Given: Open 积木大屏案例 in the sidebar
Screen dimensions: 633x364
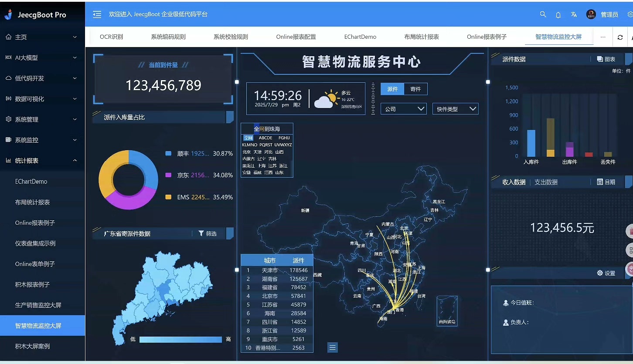Looking at the screenshot, I should 33,347.
